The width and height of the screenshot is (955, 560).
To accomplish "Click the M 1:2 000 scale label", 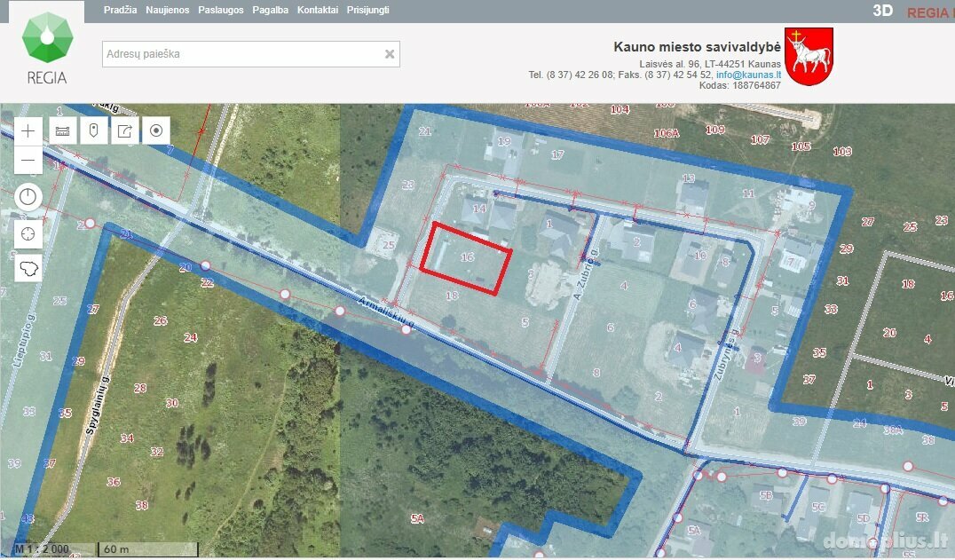I will point(42,549).
